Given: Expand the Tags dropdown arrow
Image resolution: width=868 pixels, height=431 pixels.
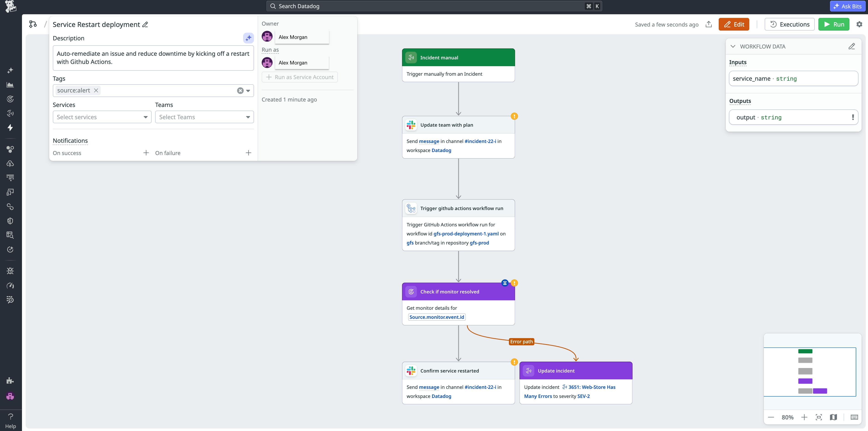Looking at the screenshot, I should pyautogui.click(x=248, y=90).
